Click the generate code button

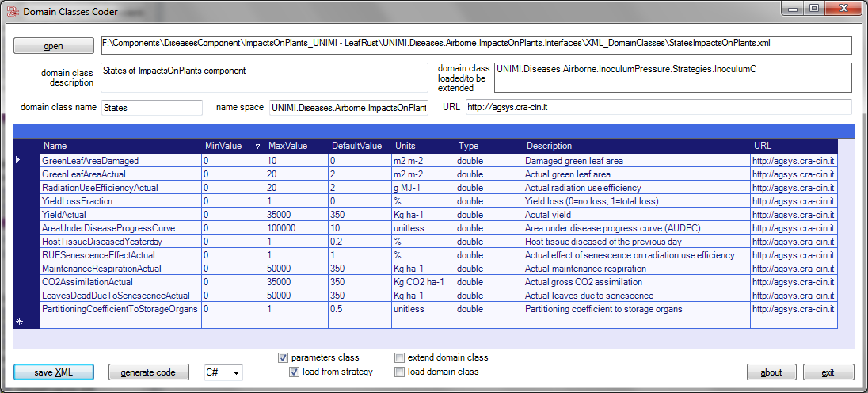click(x=148, y=372)
